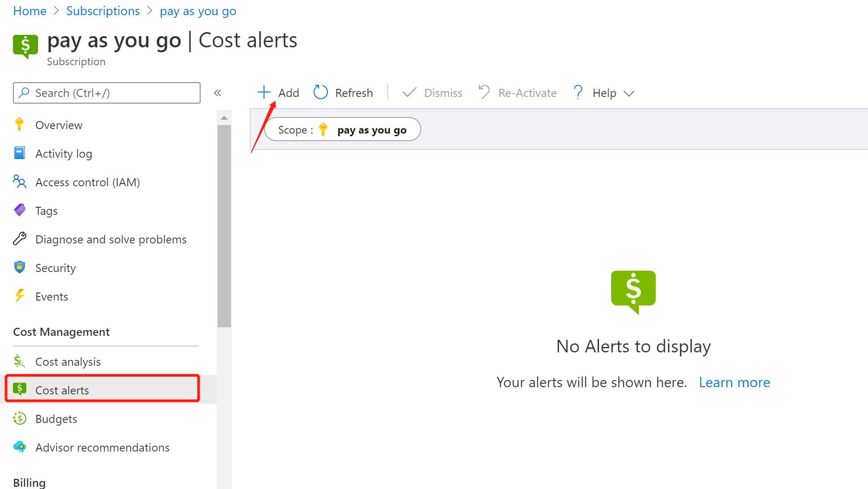Click Re-Activate option in toolbar
This screenshot has height=489, width=868.
[x=516, y=93]
